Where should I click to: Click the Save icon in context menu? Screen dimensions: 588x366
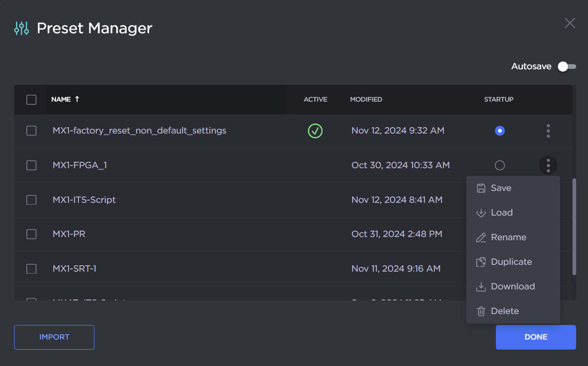click(x=481, y=188)
